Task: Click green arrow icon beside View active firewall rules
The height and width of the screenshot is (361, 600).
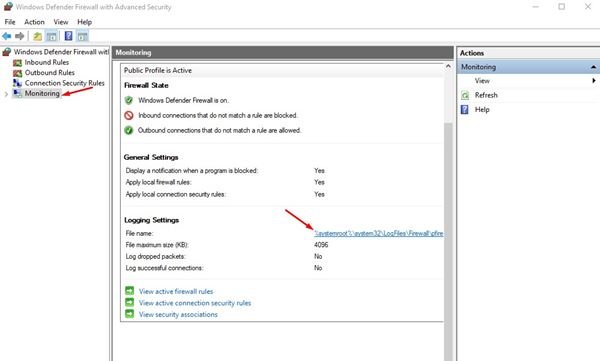Action: [x=130, y=291]
